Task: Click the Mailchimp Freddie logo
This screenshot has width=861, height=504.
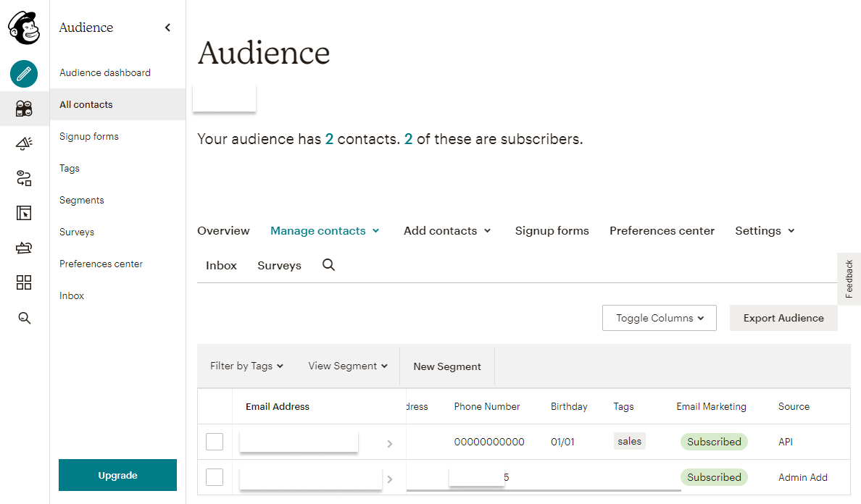Action: click(24, 28)
